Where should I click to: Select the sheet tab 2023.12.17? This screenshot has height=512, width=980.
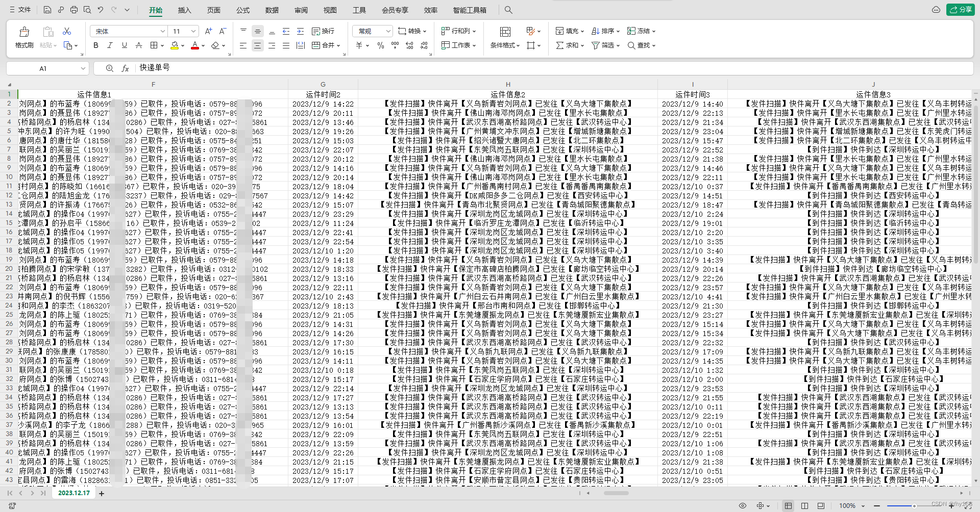74,493
